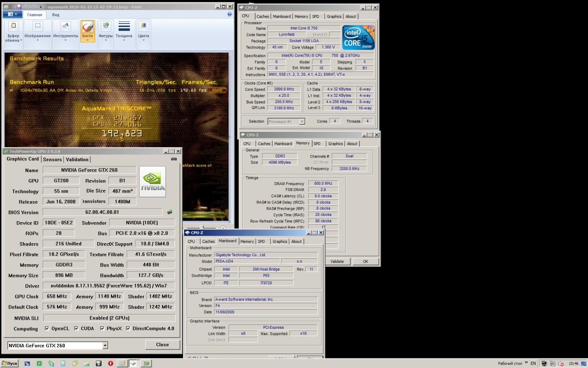Switch to the GPU-Z taskbar button

[x=146, y=363]
